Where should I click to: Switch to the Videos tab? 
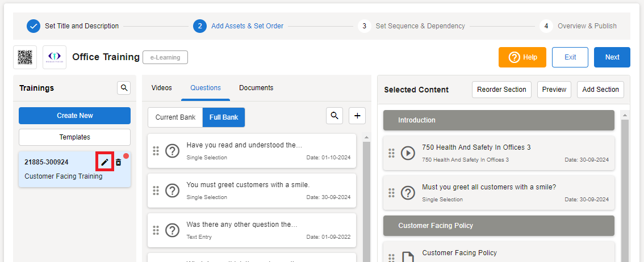(162, 88)
